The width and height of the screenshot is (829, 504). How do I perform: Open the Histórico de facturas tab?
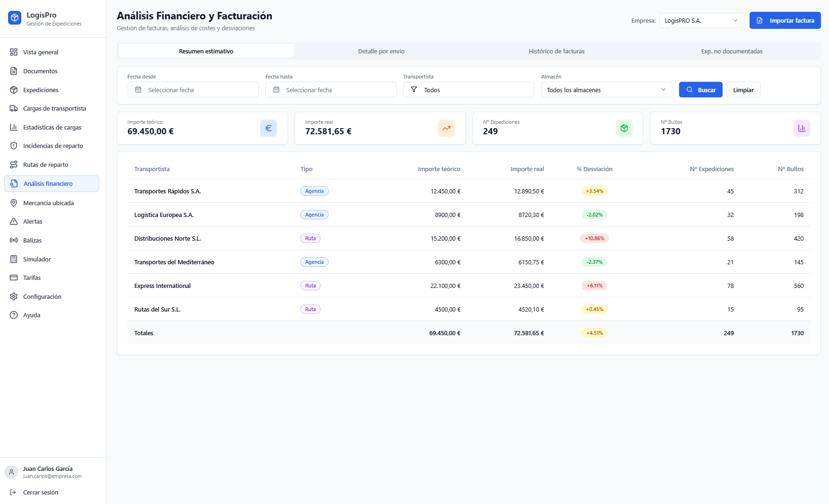point(557,51)
